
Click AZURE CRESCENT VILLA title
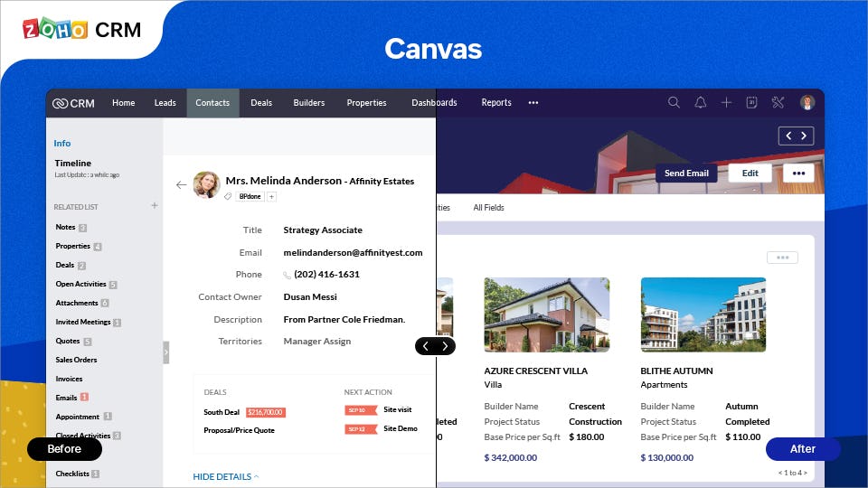tap(536, 371)
